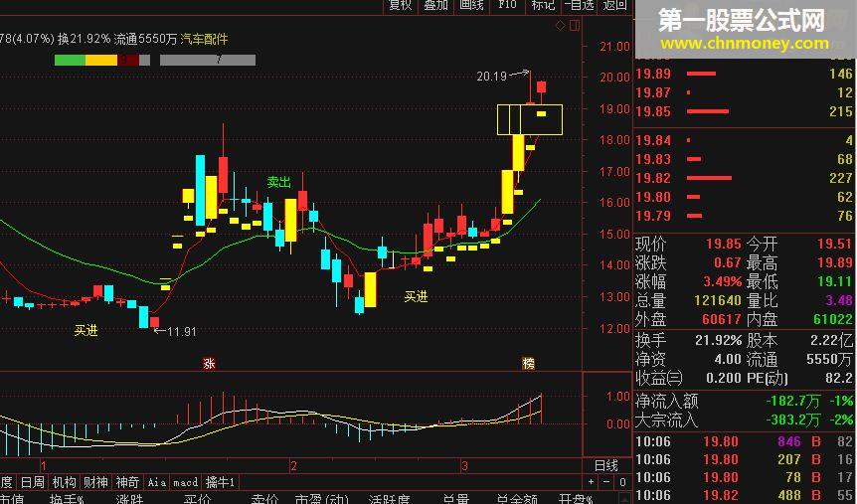Image resolution: width=857 pixels, height=504 pixels.
Task: Sort by the 开盘% column header
Action: click(576, 499)
